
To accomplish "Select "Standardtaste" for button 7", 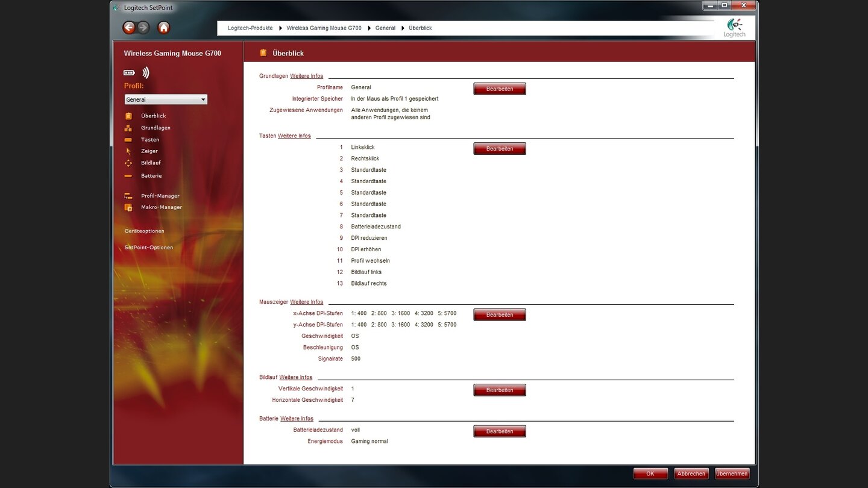I will pos(369,216).
